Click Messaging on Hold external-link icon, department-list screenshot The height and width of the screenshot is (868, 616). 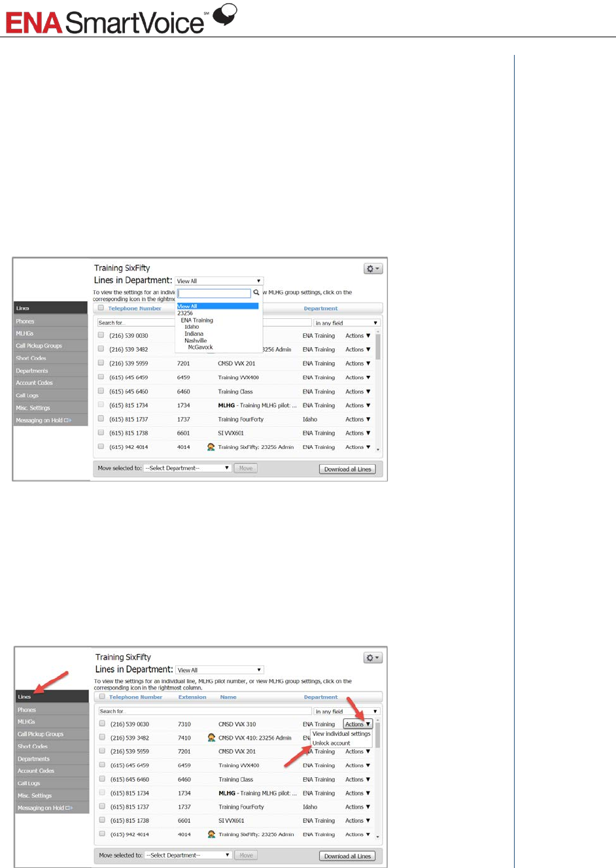pos(68,420)
